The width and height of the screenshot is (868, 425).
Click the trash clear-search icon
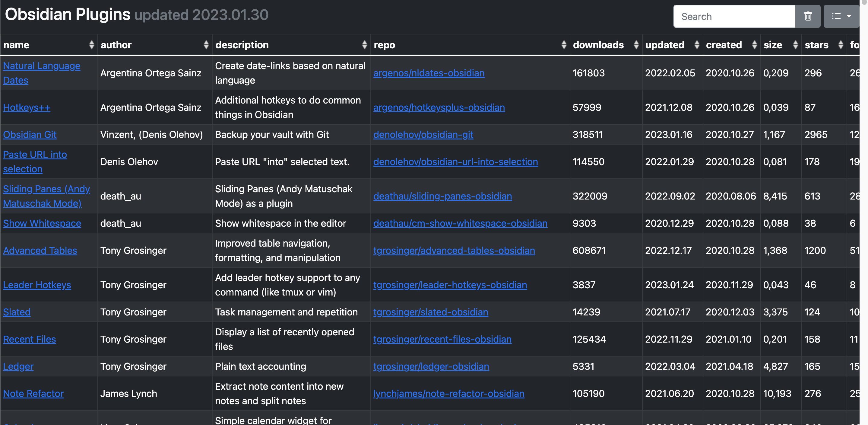click(x=807, y=16)
